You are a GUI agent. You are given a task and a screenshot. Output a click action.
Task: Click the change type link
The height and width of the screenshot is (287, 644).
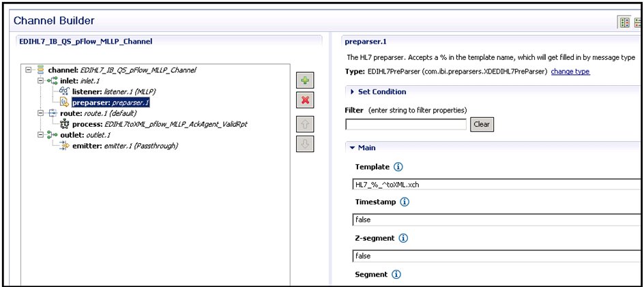(570, 72)
